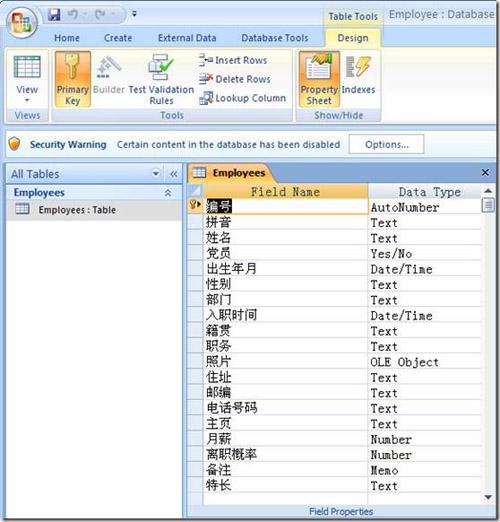Collapse the Employees group in navigation pane

(x=168, y=193)
